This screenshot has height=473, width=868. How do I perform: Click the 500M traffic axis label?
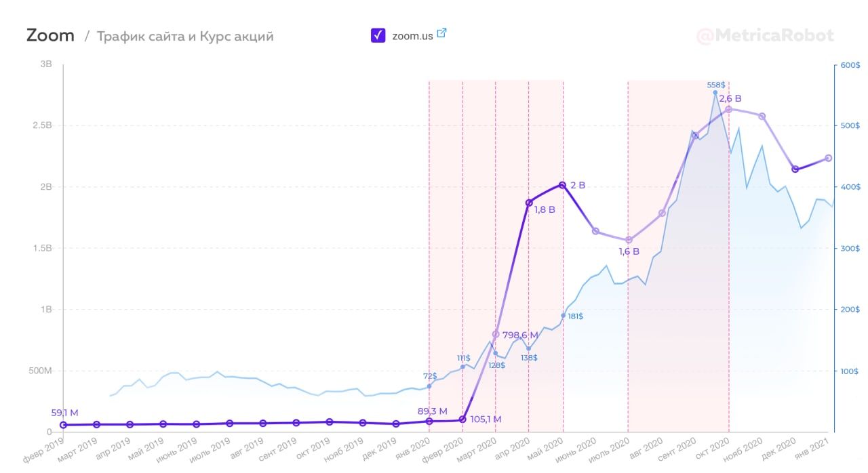click(x=40, y=371)
